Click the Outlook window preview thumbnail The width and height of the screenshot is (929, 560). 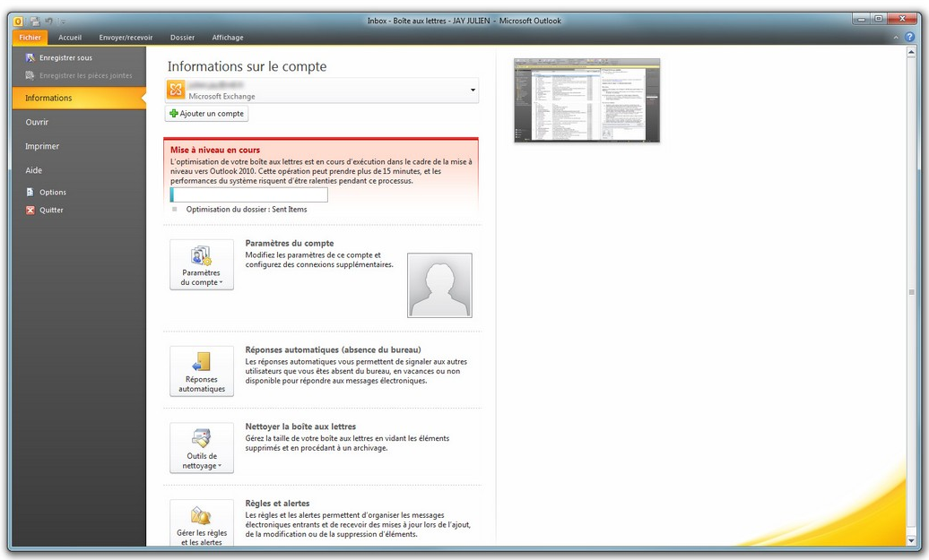(x=586, y=100)
